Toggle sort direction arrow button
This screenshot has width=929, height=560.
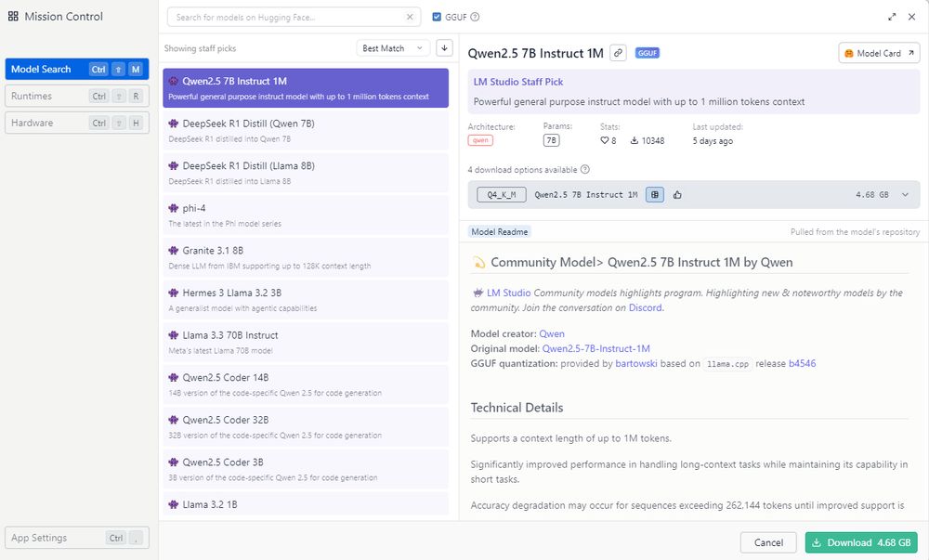(444, 48)
